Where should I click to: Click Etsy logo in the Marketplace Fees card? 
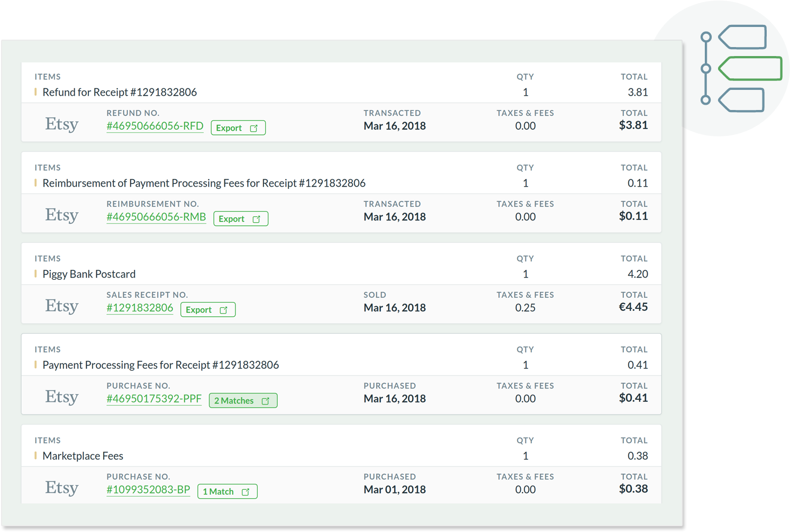pyautogui.click(x=62, y=488)
